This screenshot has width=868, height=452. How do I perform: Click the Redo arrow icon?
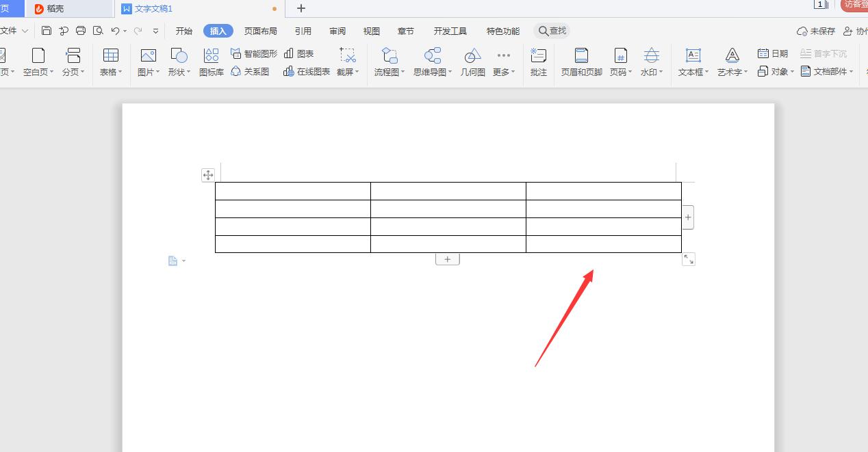coord(138,31)
